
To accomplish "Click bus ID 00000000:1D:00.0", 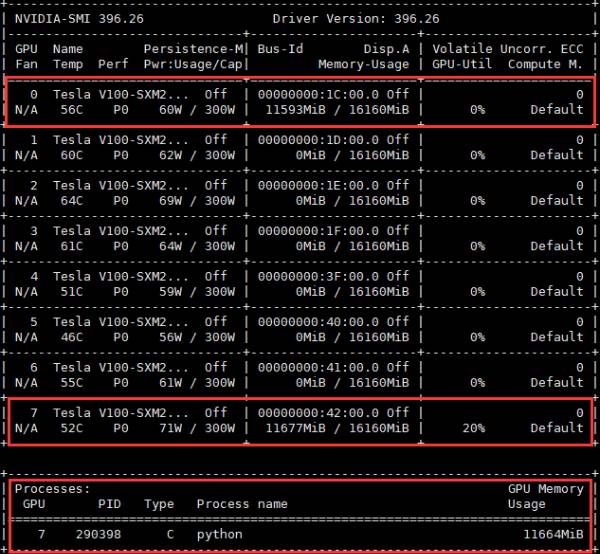I will coord(318,140).
